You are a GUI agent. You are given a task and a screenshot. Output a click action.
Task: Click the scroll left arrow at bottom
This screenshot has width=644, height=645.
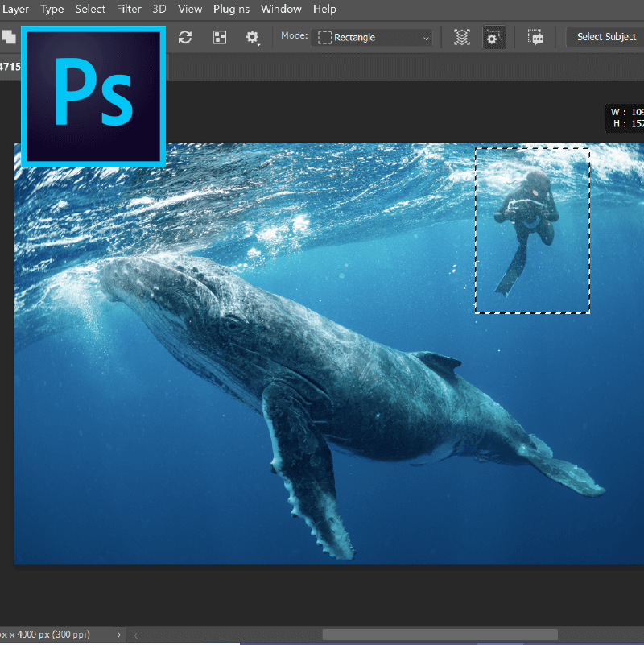click(136, 635)
